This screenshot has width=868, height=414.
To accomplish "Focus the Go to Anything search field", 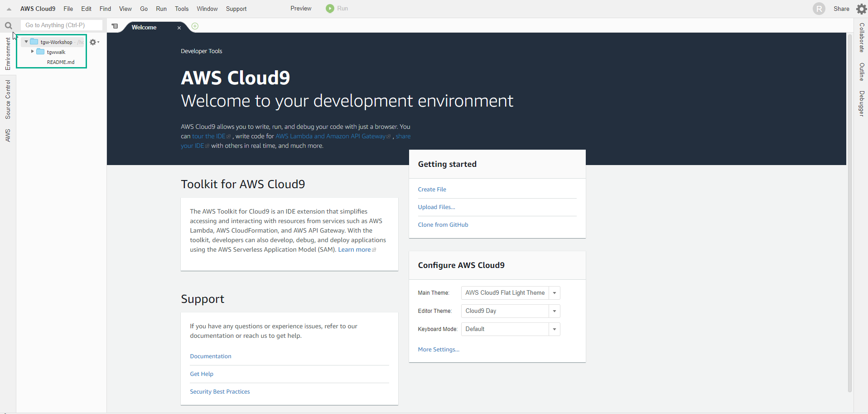I will [62, 25].
